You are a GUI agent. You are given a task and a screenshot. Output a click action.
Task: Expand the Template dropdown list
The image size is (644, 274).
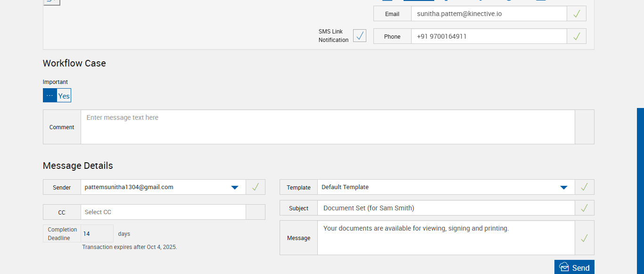click(x=563, y=187)
